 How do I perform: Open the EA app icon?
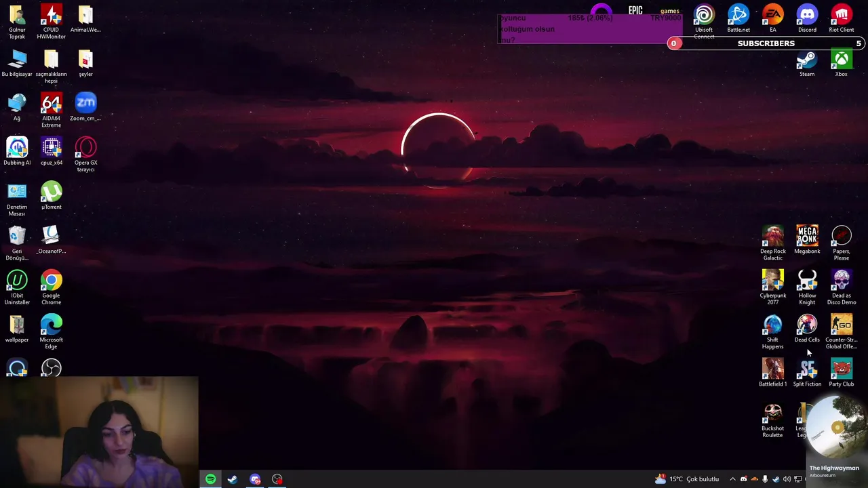click(772, 19)
